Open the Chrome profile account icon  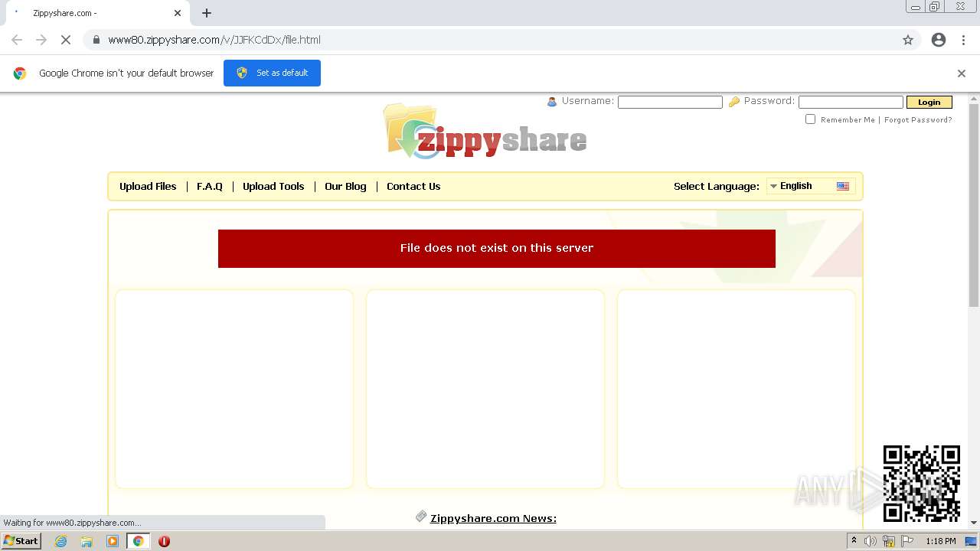[939, 40]
